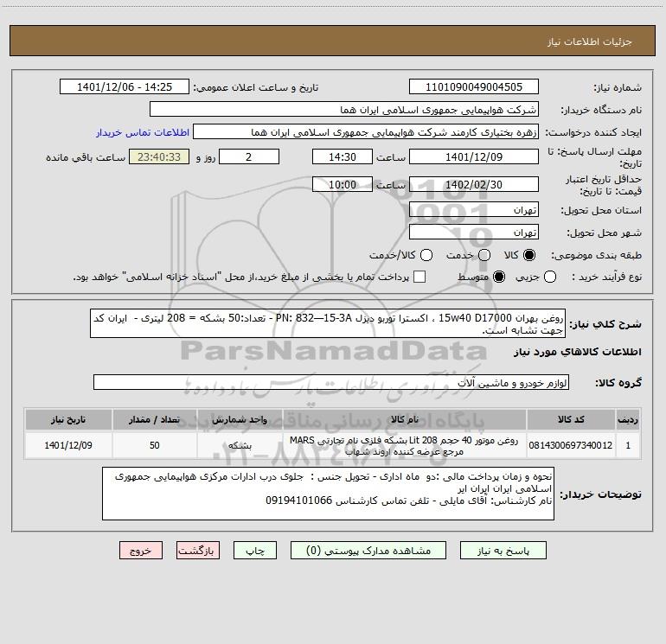This screenshot has width=666, height=644.
Task: Click the response deadline date 1401/12/09 field
Action: (474, 157)
